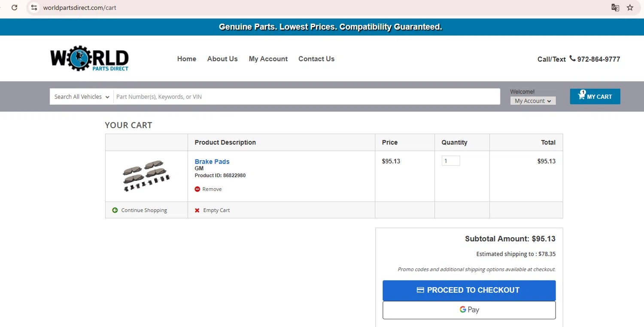Click the red Remove icon for Brake Pads
The width and height of the screenshot is (644, 327).
(197, 189)
